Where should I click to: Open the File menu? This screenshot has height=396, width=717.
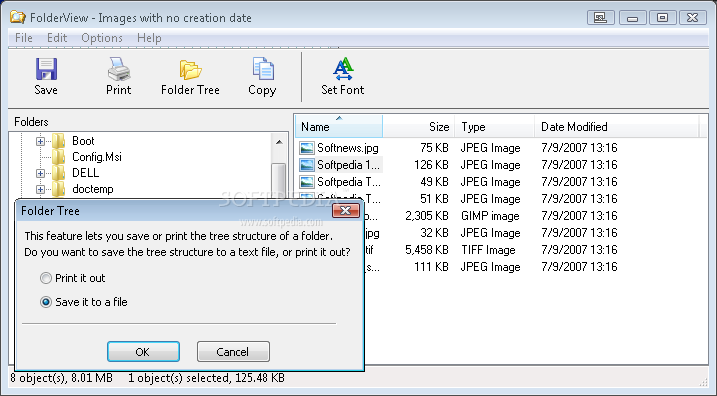click(x=24, y=38)
